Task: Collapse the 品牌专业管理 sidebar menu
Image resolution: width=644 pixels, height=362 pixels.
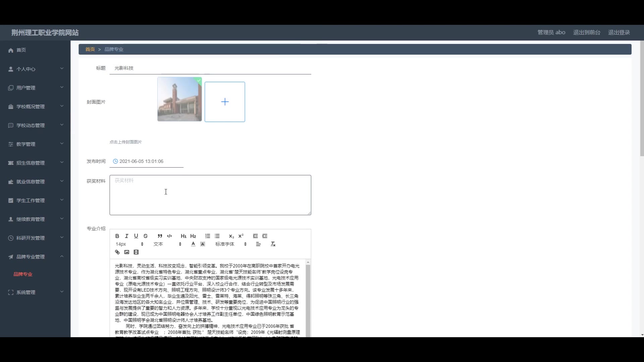Action: (x=35, y=256)
